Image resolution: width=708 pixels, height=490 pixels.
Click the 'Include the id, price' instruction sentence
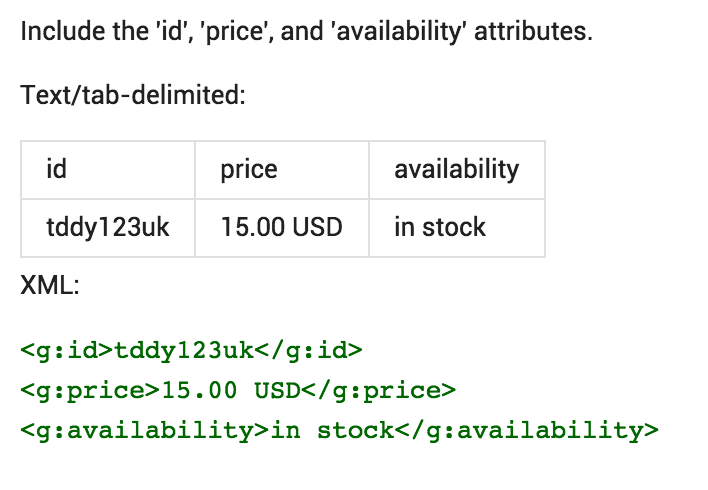tap(306, 32)
